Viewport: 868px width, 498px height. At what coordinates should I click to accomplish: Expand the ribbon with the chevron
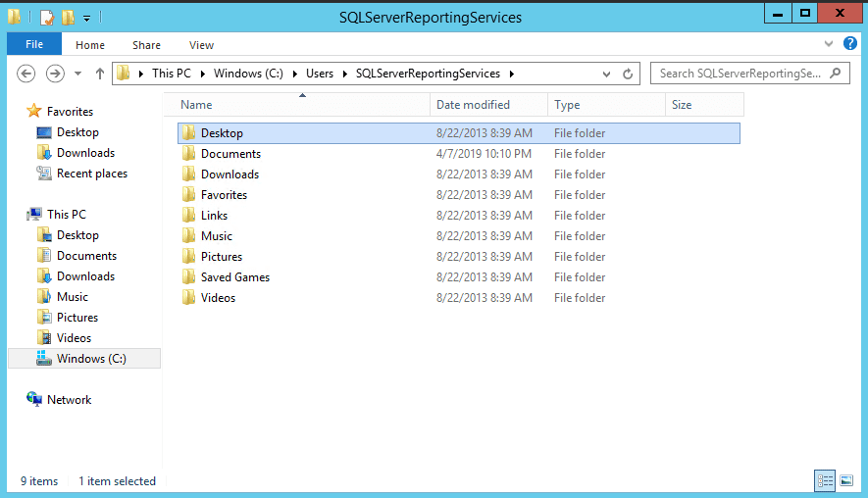[x=829, y=44]
